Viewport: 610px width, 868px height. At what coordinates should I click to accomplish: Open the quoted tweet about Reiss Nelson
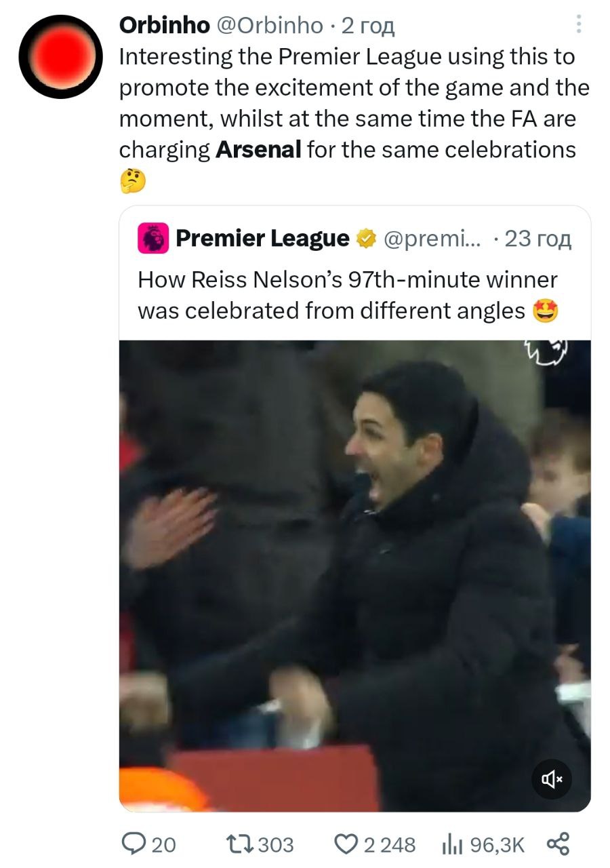tap(347, 296)
